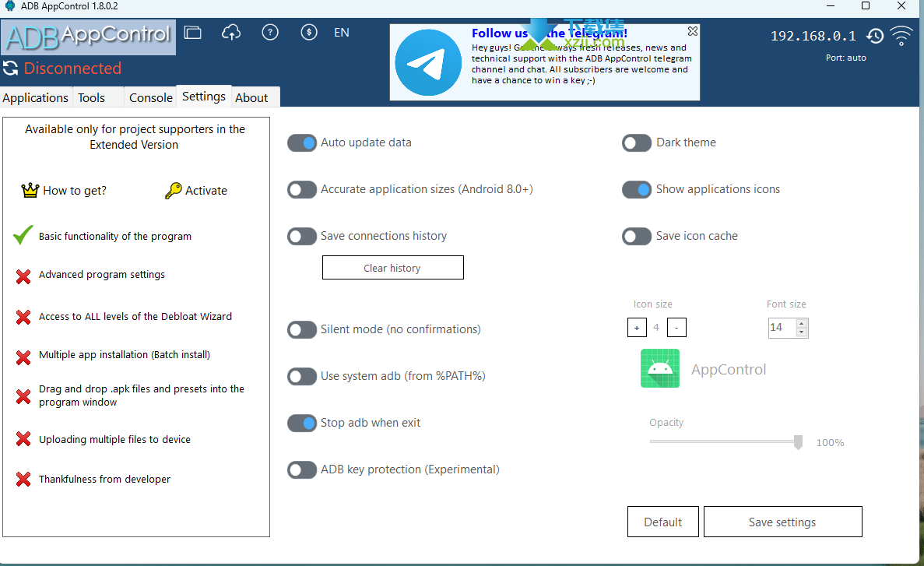Click the reconnect refresh icon beside Disconnected
924x566 pixels.
click(x=11, y=69)
